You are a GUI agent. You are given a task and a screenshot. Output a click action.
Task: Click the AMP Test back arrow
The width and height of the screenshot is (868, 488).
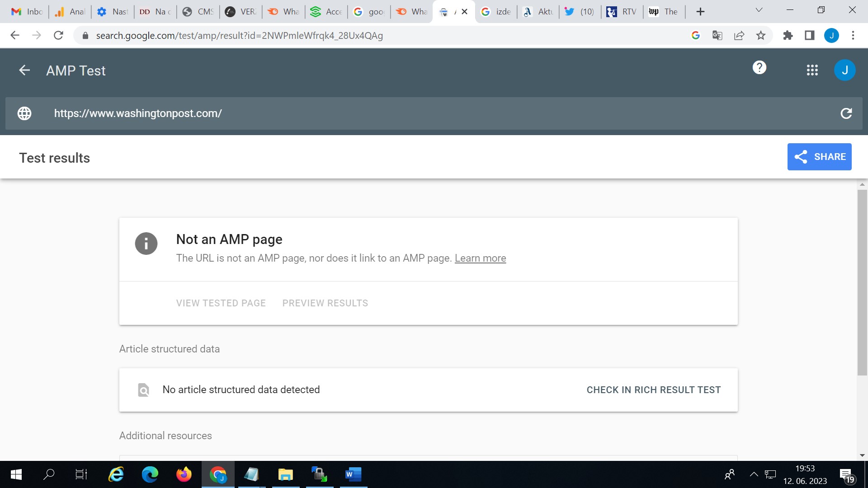(24, 70)
